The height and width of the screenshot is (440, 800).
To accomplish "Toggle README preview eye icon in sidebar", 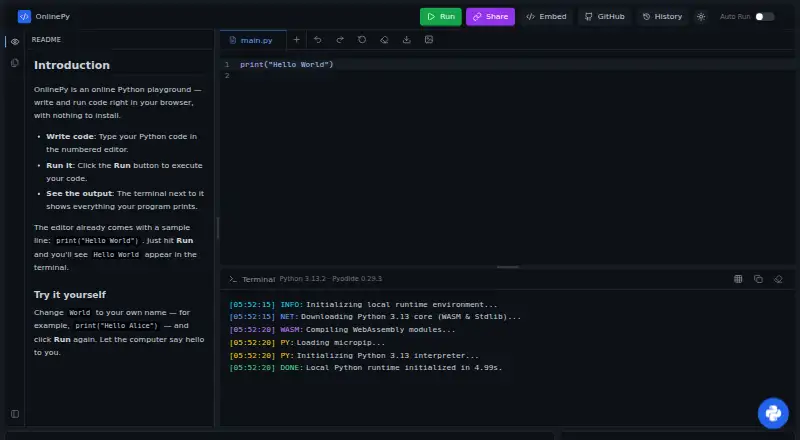I will pyautogui.click(x=15, y=42).
